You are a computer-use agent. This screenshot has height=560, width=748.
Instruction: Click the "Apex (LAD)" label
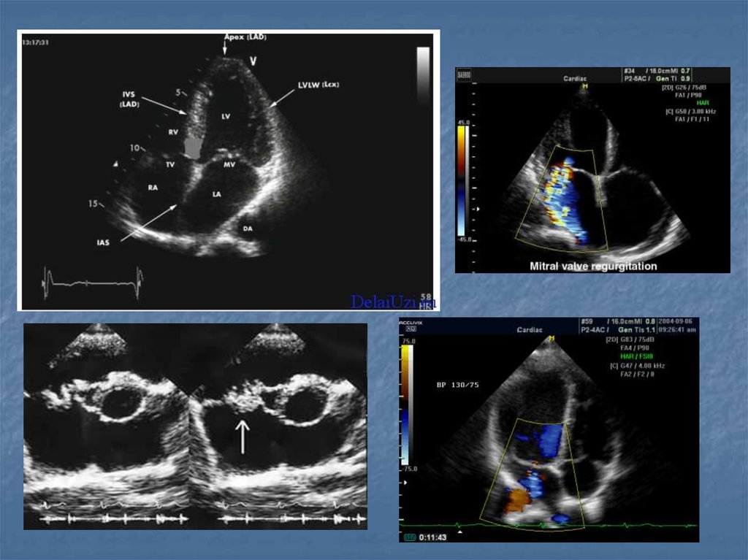pyautogui.click(x=245, y=37)
